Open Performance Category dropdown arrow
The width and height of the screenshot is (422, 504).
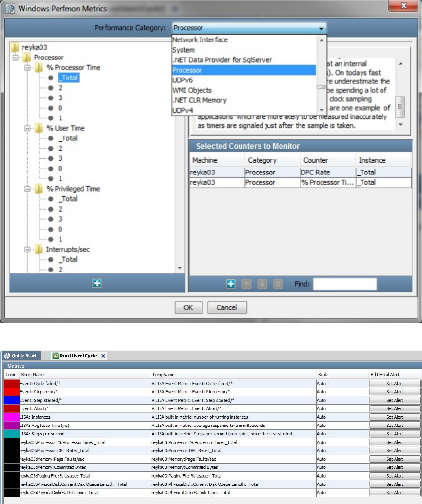(321, 28)
